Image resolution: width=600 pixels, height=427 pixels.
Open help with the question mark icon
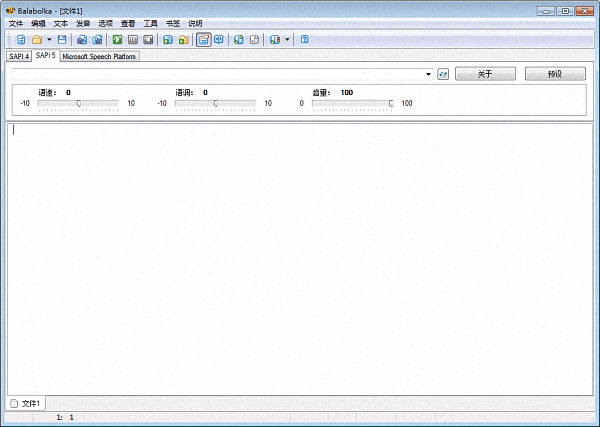coord(305,39)
